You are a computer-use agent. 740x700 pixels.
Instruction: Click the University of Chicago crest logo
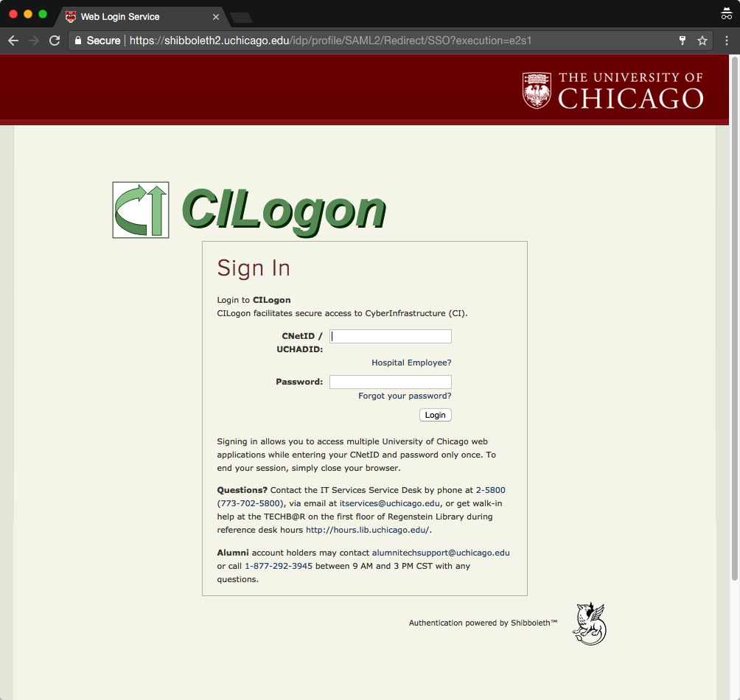(537, 90)
